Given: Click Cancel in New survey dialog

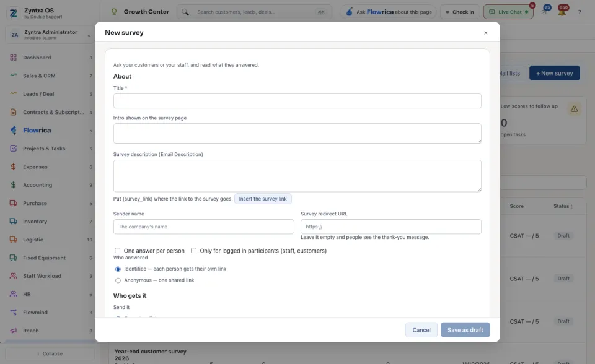Looking at the screenshot, I should coord(421,330).
